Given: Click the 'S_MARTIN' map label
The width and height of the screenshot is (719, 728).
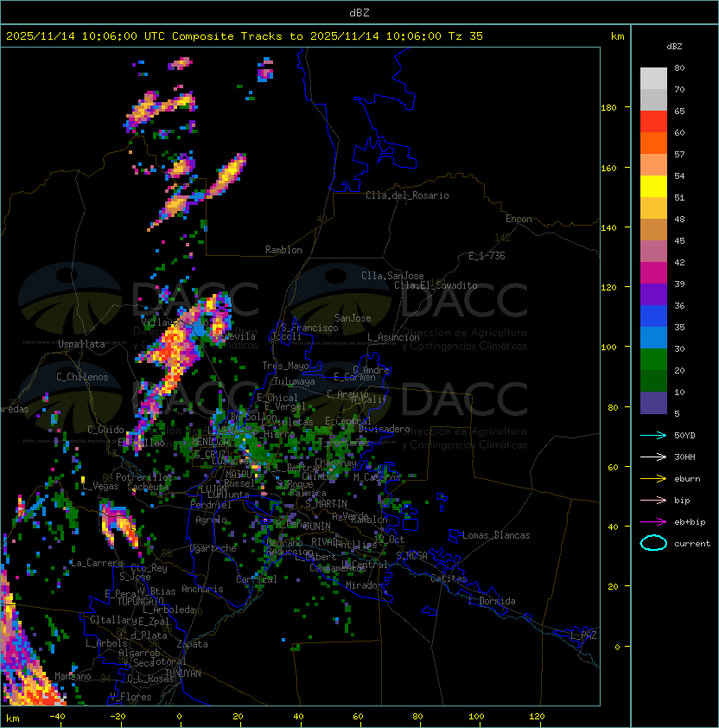Looking at the screenshot, I should 327,504.
